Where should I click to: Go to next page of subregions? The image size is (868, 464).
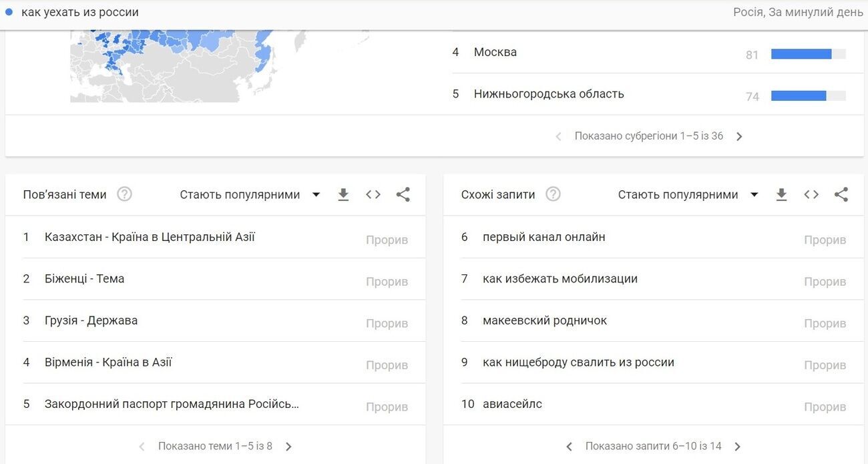739,136
